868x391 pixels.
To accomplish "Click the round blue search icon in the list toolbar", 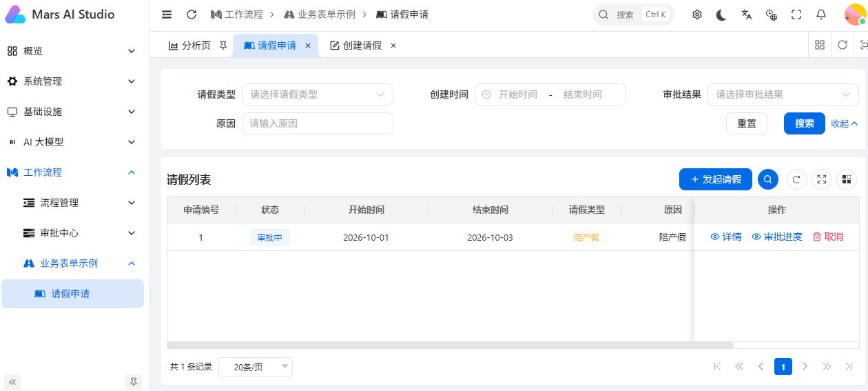I will click(x=768, y=179).
